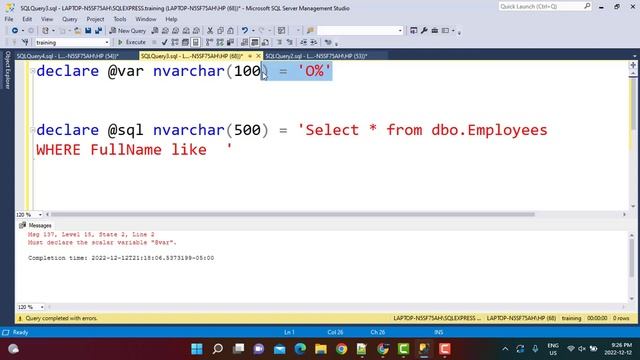
Task: Toggle Results to Grid mode
Action: 255,42
